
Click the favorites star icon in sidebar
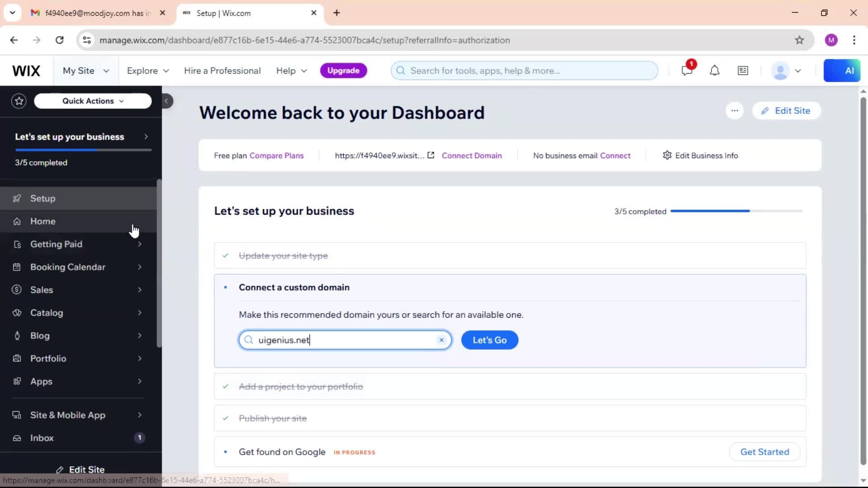click(x=19, y=101)
